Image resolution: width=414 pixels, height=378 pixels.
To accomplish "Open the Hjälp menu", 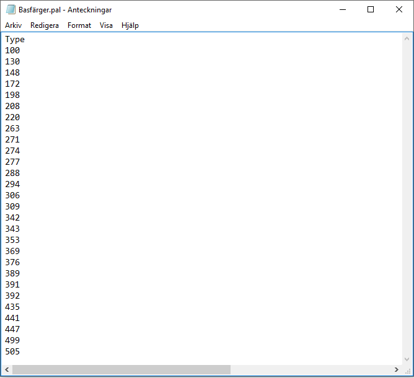I will coord(130,25).
